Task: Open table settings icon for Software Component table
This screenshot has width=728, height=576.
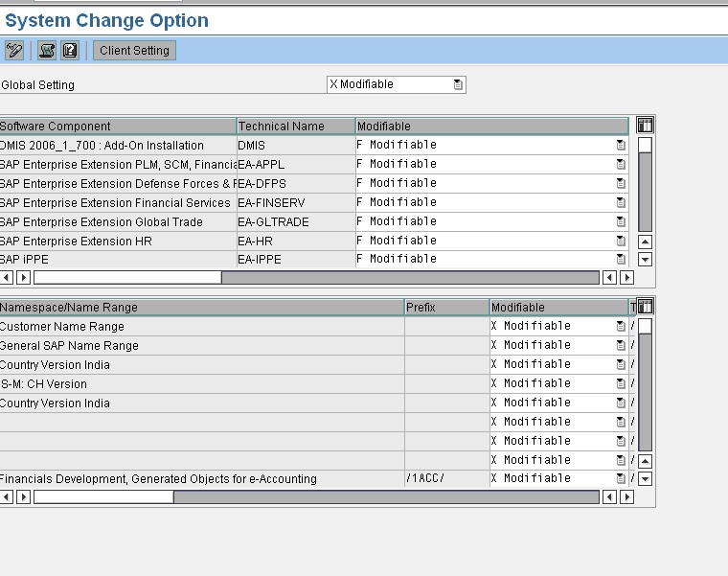Action: pos(645,126)
